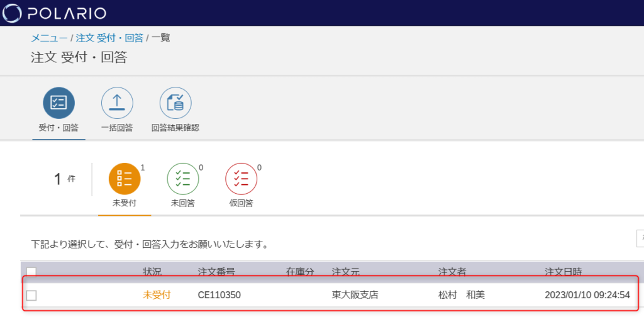Click the 注文者 column header
Image resolution: width=644 pixels, height=329 pixels.
pyautogui.click(x=452, y=272)
